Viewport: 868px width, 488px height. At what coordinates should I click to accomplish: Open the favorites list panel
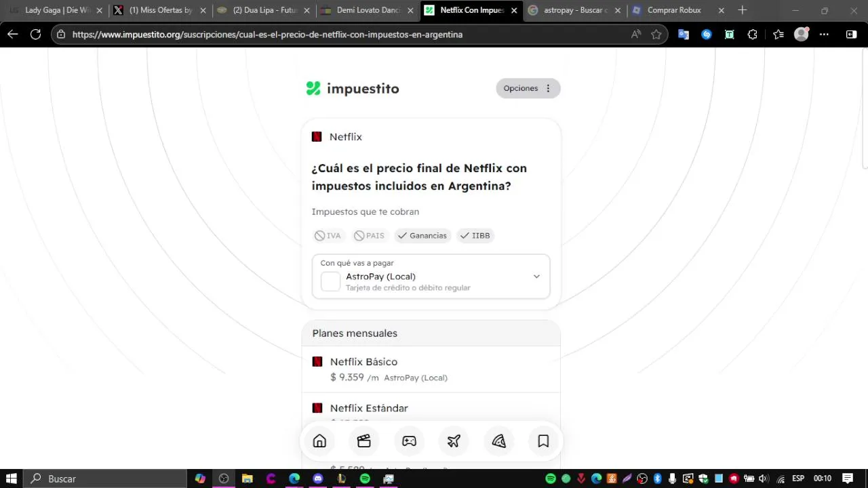(x=778, y=34)
